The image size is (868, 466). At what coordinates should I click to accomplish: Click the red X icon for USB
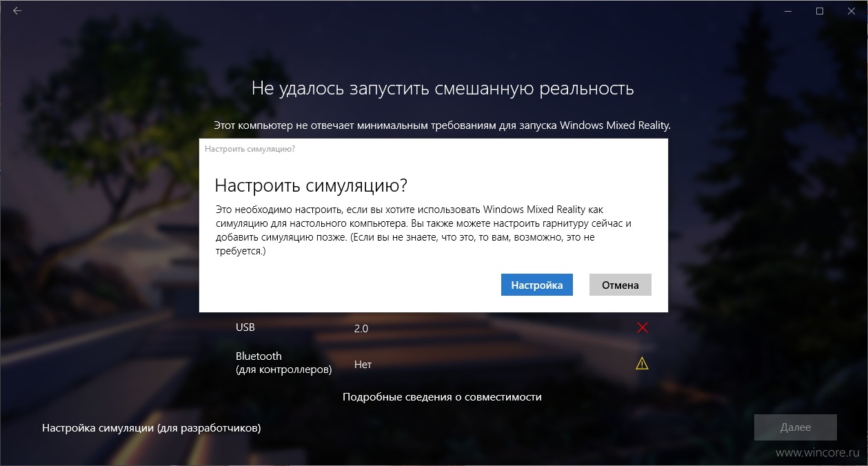[643, 327]
